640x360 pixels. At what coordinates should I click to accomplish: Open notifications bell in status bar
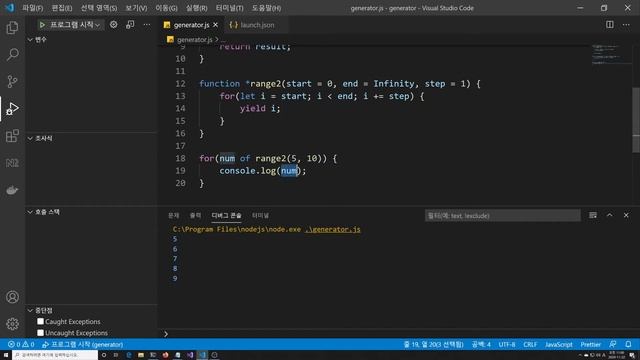pos(628,344)
